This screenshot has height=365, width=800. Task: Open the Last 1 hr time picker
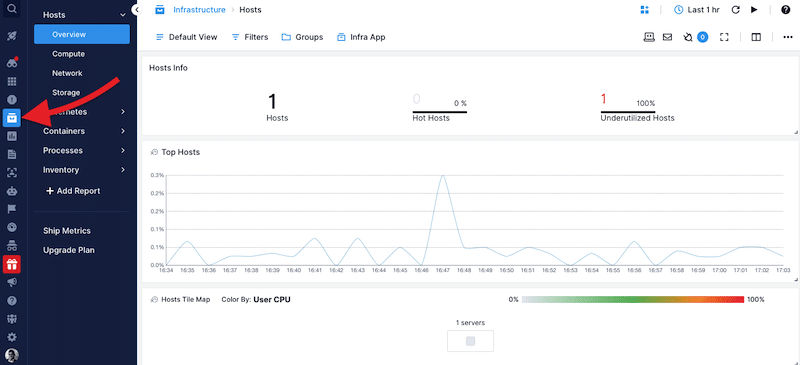coord(696,10)
